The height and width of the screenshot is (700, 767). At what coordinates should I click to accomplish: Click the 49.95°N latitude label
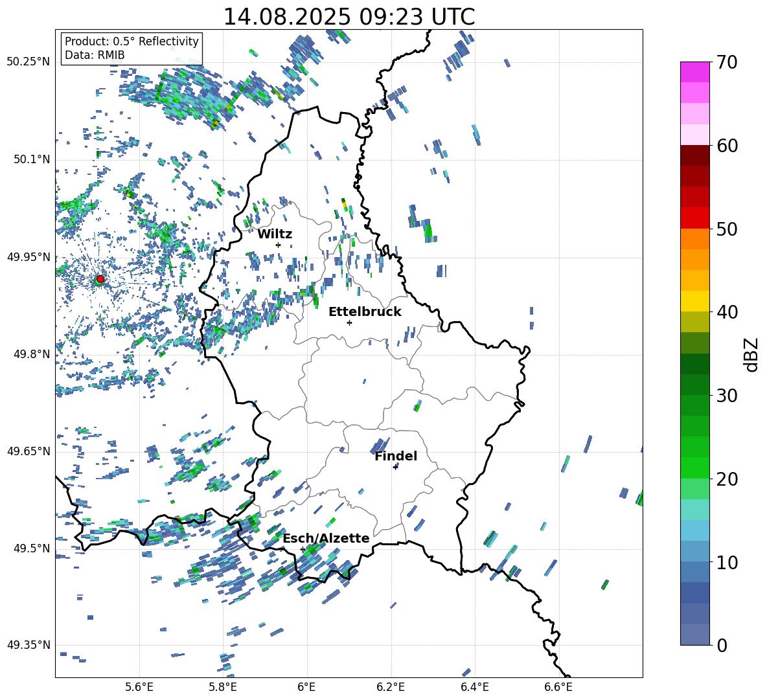29,256
